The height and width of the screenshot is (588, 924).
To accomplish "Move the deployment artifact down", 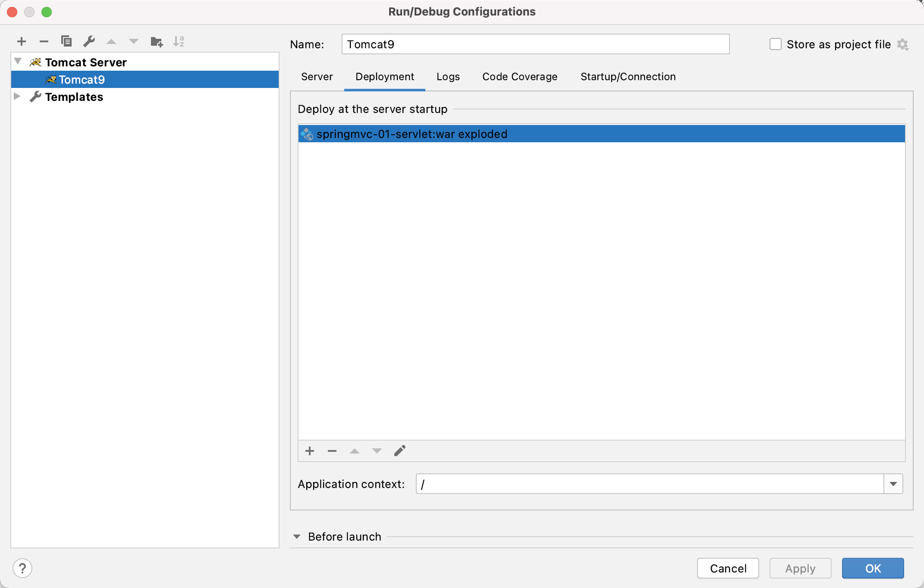I will 377,451.
